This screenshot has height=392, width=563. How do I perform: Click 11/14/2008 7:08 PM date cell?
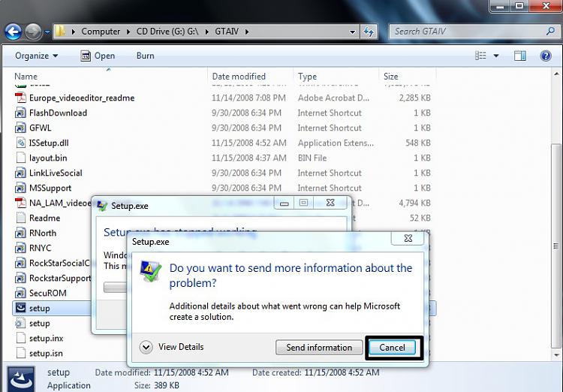pos(248,98)
